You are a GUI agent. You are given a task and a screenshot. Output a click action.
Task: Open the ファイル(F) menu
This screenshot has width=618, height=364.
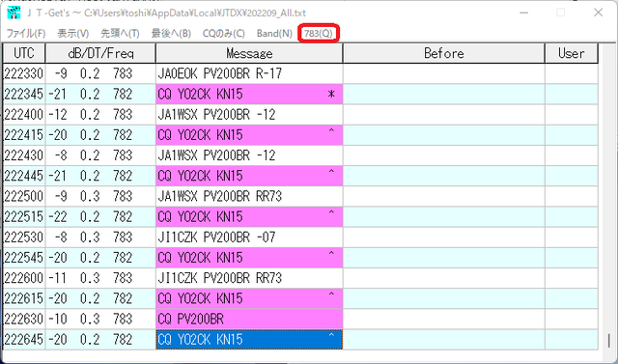(26, 34)
